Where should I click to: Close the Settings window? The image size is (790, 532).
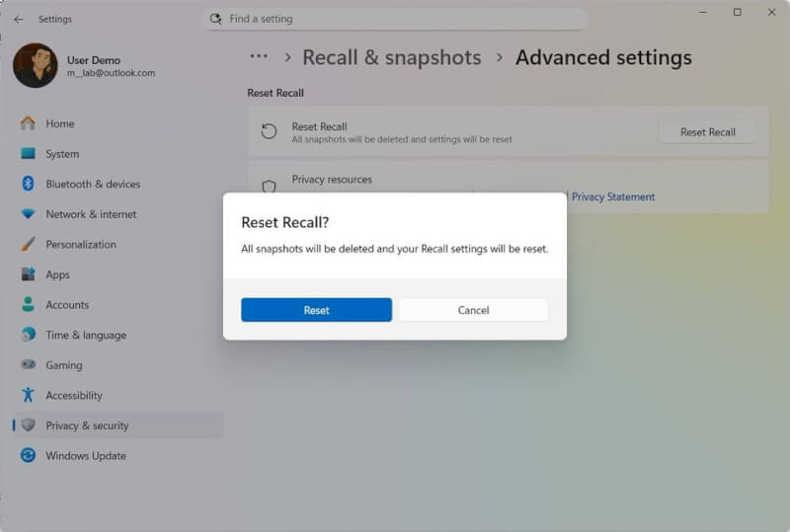[771, 12]
